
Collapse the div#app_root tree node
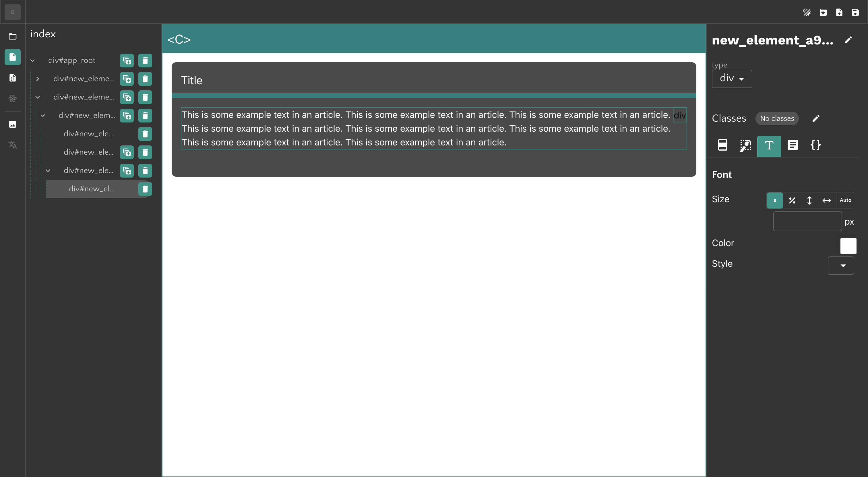[33, 61]
